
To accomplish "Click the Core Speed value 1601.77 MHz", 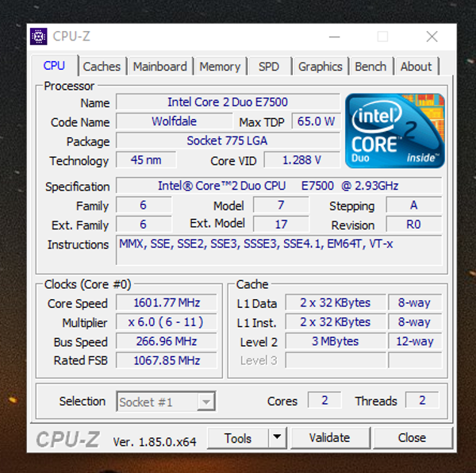I will tap(167, 302).
